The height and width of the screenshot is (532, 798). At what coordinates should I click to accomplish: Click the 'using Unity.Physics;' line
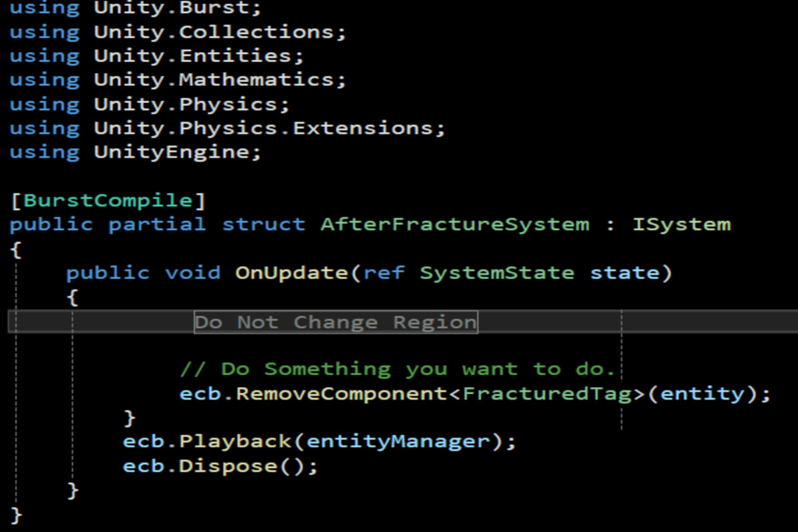point(150,104)
